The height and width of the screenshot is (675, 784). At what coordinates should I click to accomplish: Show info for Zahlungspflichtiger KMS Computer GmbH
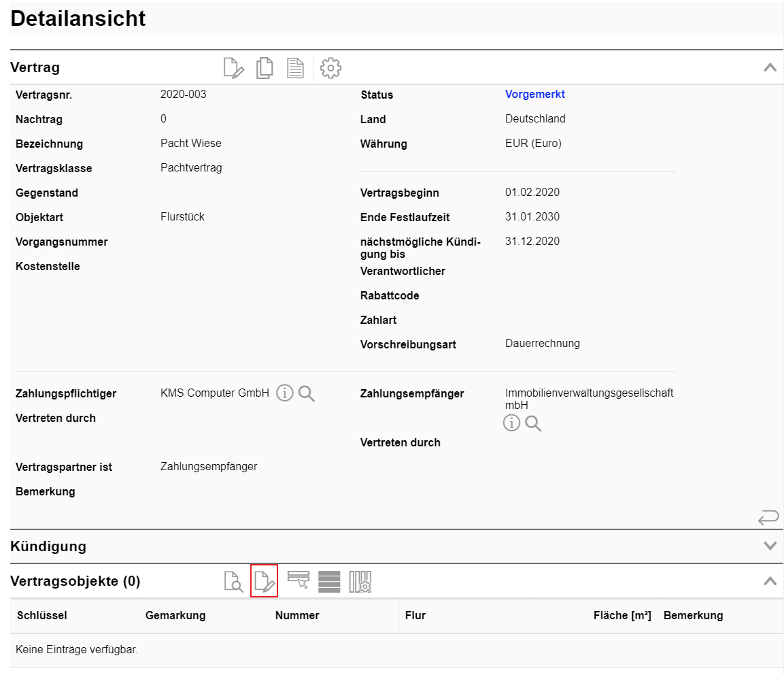(285, 393)
